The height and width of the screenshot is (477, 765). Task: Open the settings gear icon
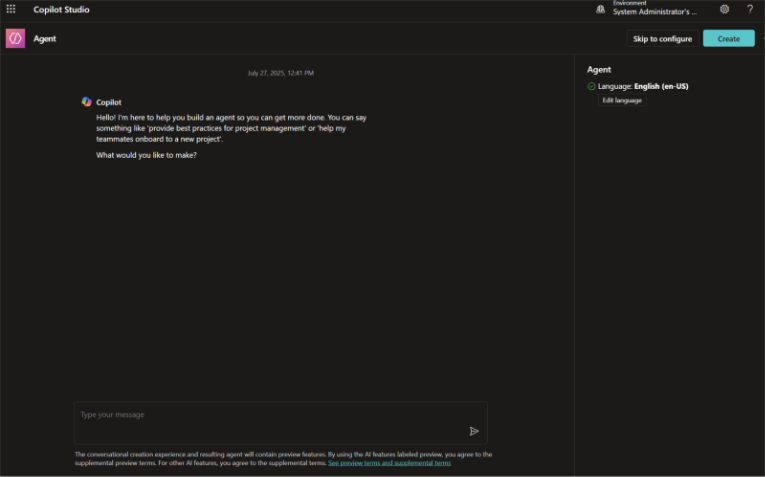[725, 9]
